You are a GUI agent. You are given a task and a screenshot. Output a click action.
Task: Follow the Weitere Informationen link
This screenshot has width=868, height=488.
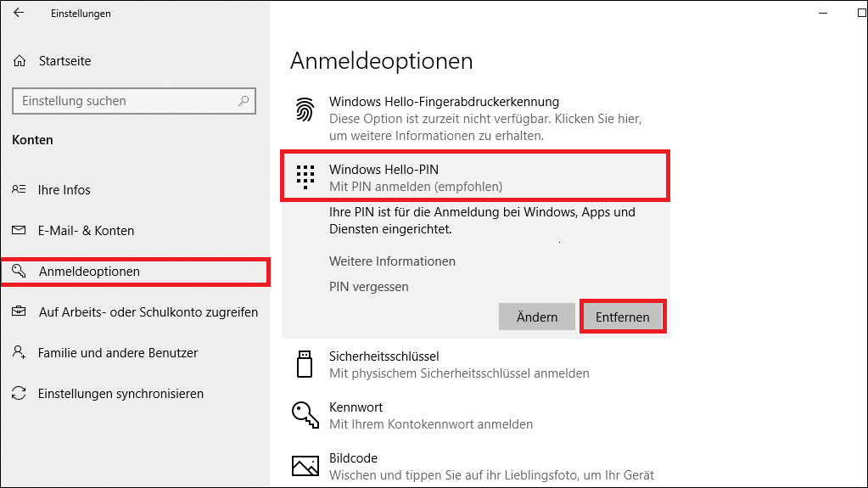392,261
